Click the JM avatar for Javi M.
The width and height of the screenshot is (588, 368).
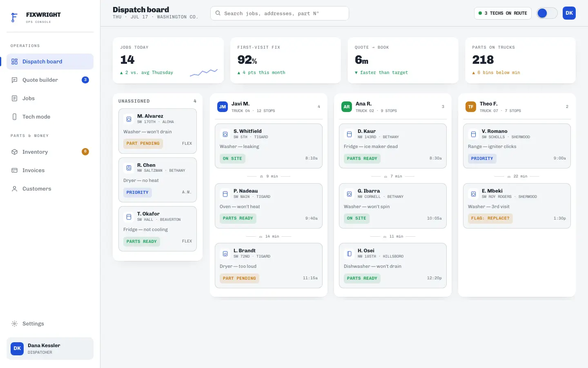coord(223,107)
